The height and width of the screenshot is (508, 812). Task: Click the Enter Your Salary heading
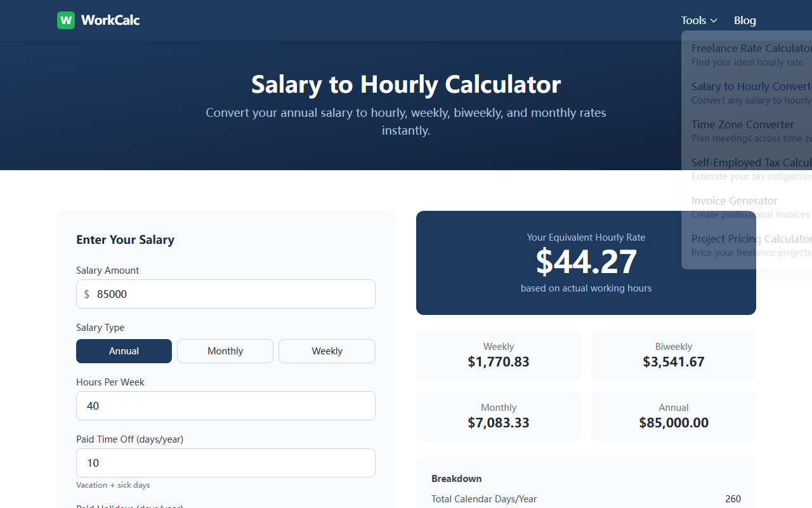125,239
